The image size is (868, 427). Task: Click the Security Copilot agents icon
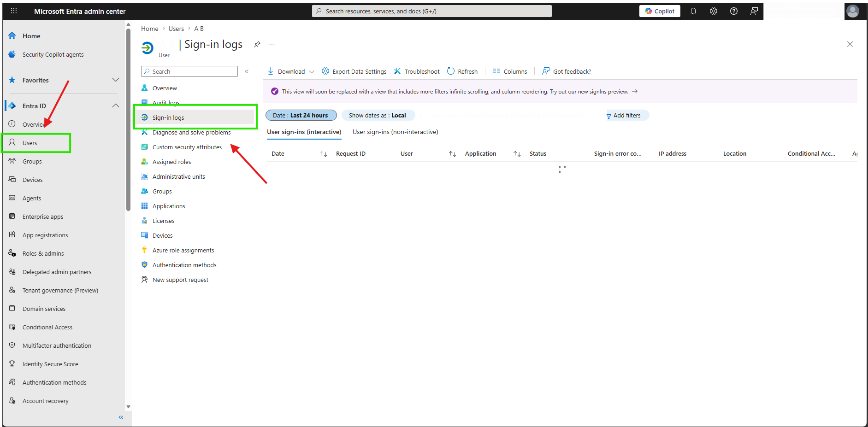pos(12,54)
